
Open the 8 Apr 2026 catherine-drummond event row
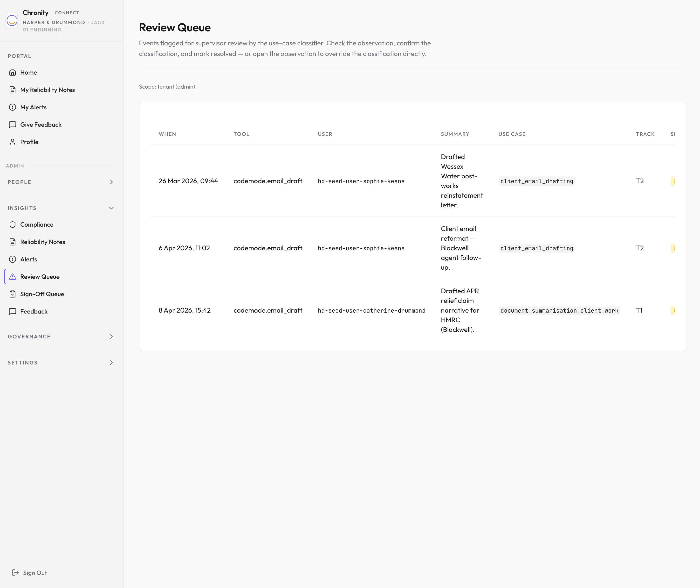[x=185, y=310]
